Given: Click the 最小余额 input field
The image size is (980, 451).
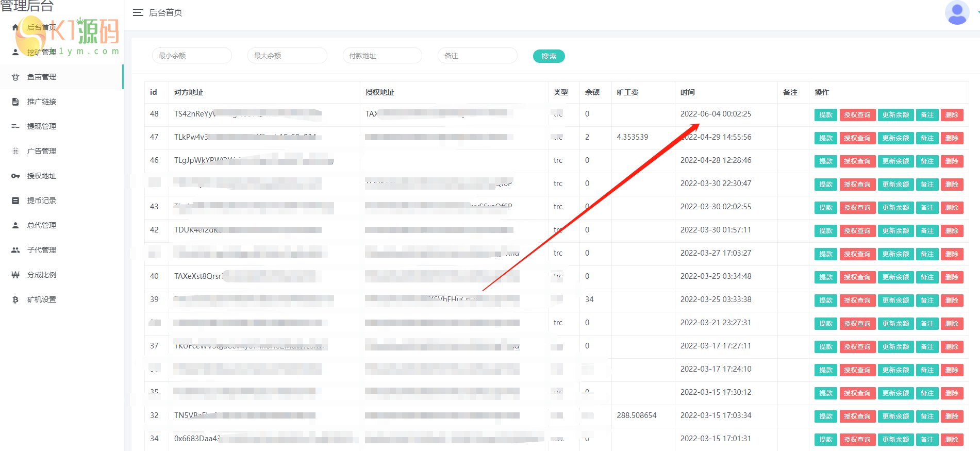Looking at the screenshot, I should point(192,56).
